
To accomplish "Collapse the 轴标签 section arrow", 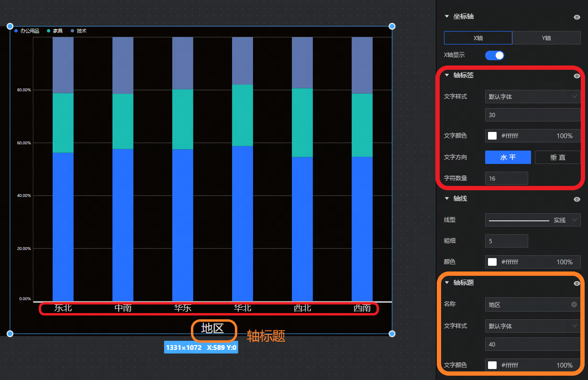I will (x=447, y=76).
